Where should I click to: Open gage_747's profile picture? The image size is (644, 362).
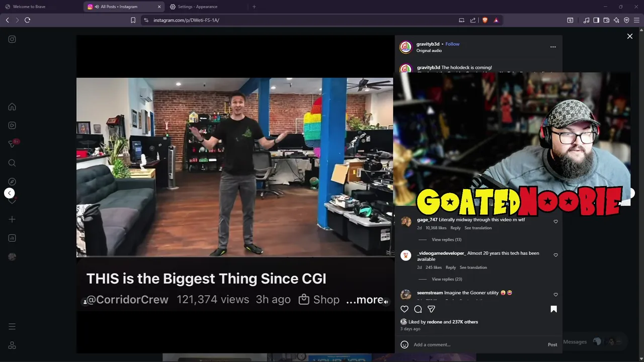406,222
